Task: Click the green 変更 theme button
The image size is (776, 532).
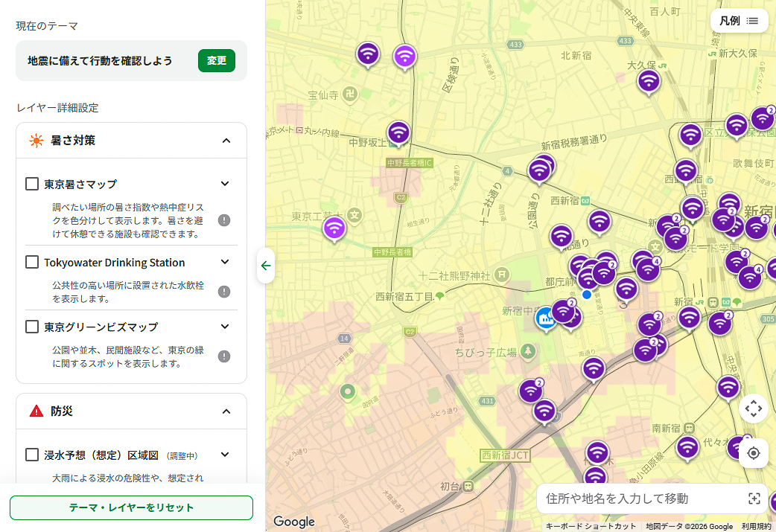Action: point(216,61)
